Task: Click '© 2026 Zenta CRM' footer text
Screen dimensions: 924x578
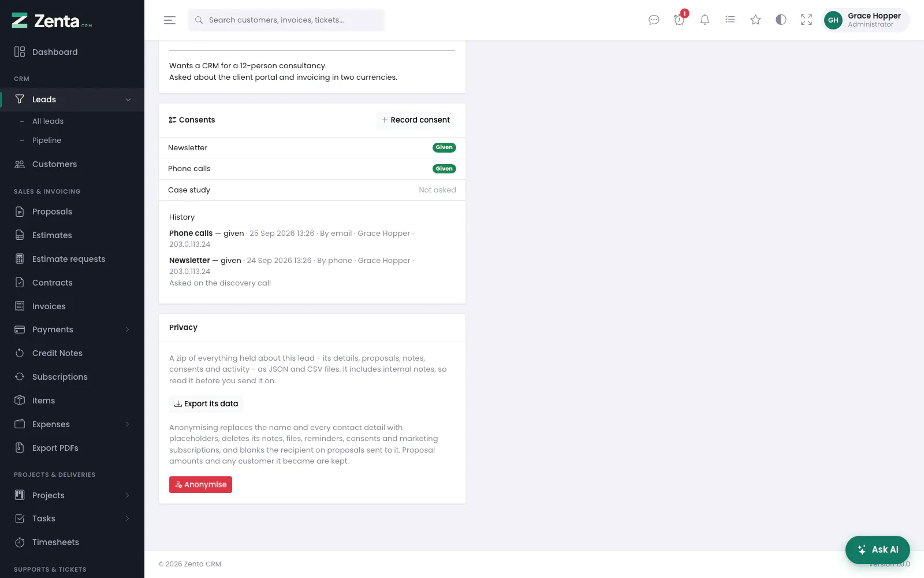Action: pyautogui.click(x=190, y=564)
